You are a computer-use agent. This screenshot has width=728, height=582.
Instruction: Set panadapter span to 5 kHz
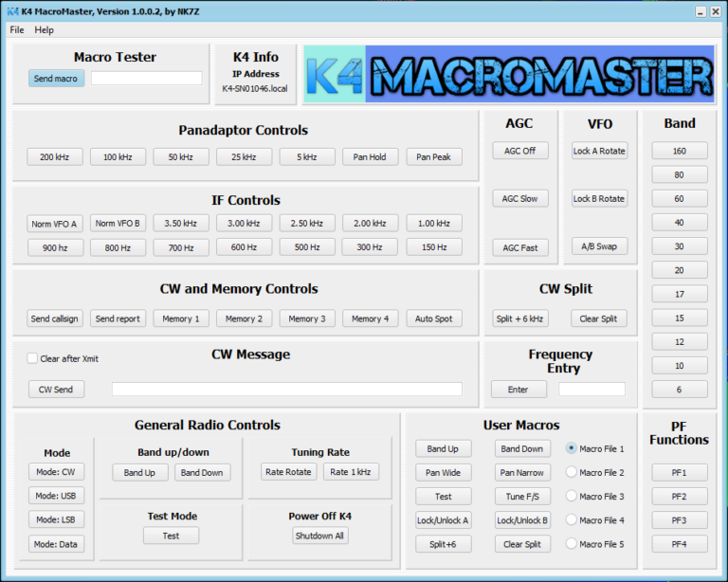[x=307, y=156]
